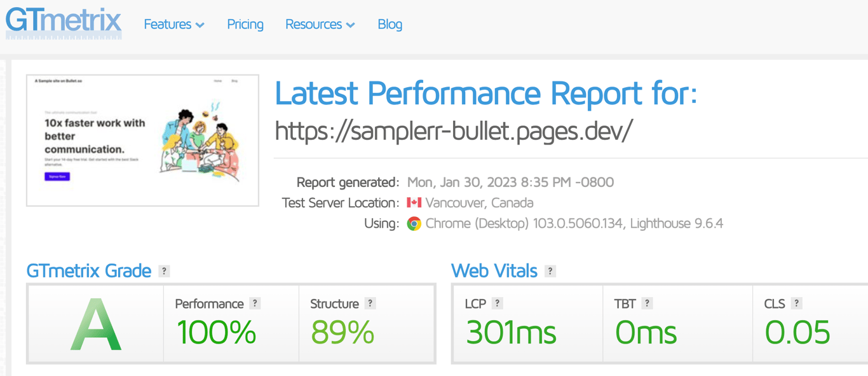Click the report date Mon, Jan 30, 2023
868x376 pixels.
tap(463, 182)
